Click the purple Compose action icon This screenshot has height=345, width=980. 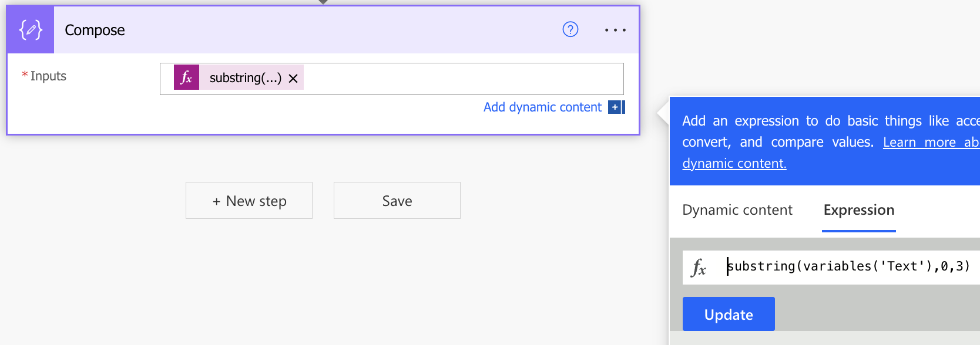[31, 30]
